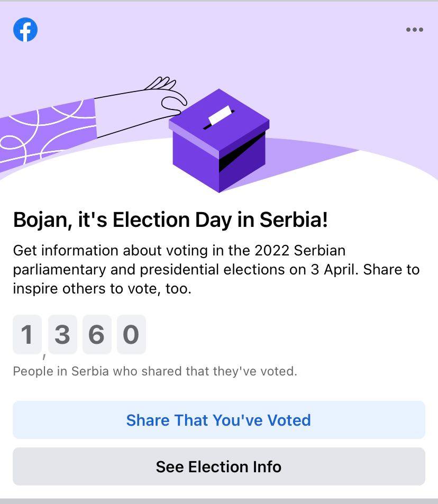Click the name "Bojan" in the headline

tap(41, 220)
